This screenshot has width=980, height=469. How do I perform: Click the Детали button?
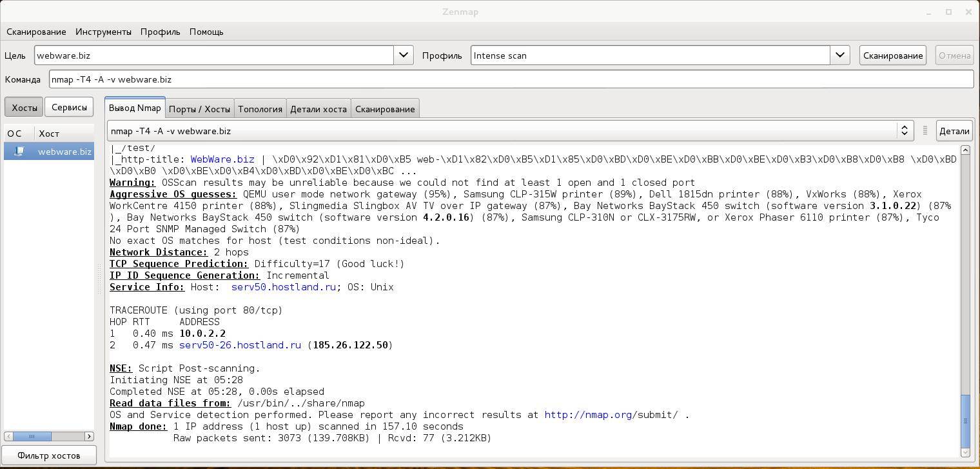point(954,131)
